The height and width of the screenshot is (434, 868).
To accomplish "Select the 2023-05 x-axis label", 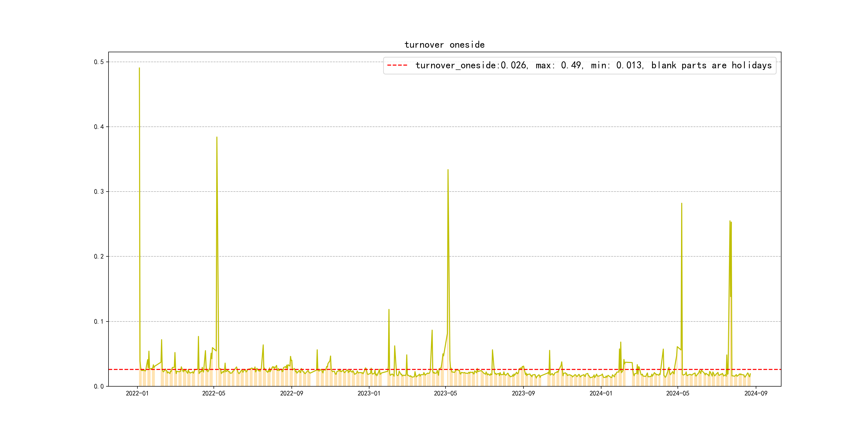I will coord(445,393).
